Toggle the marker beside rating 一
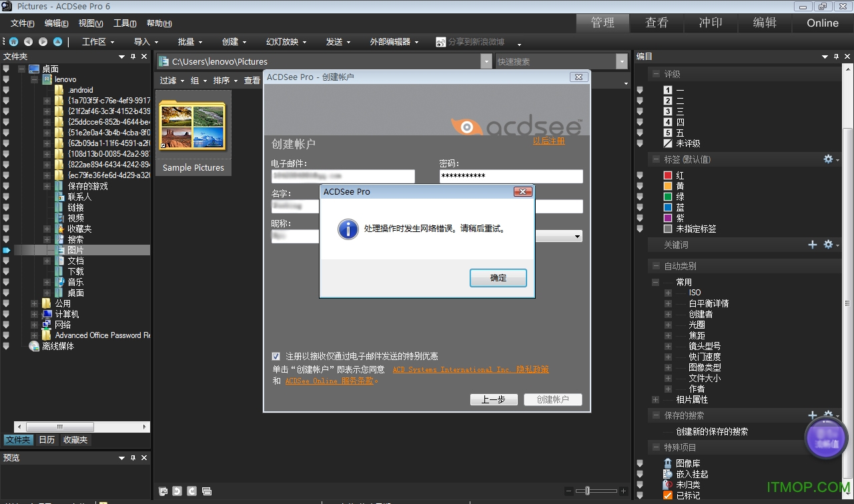 640,90
